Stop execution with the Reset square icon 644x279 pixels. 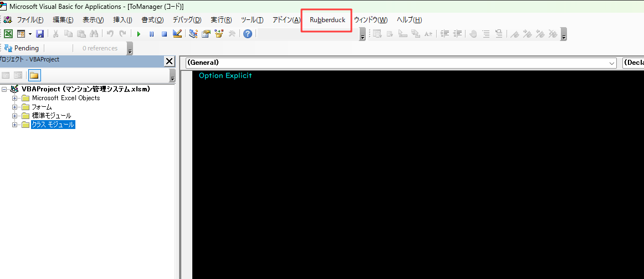pyautogui.click(x=164, y=34)
